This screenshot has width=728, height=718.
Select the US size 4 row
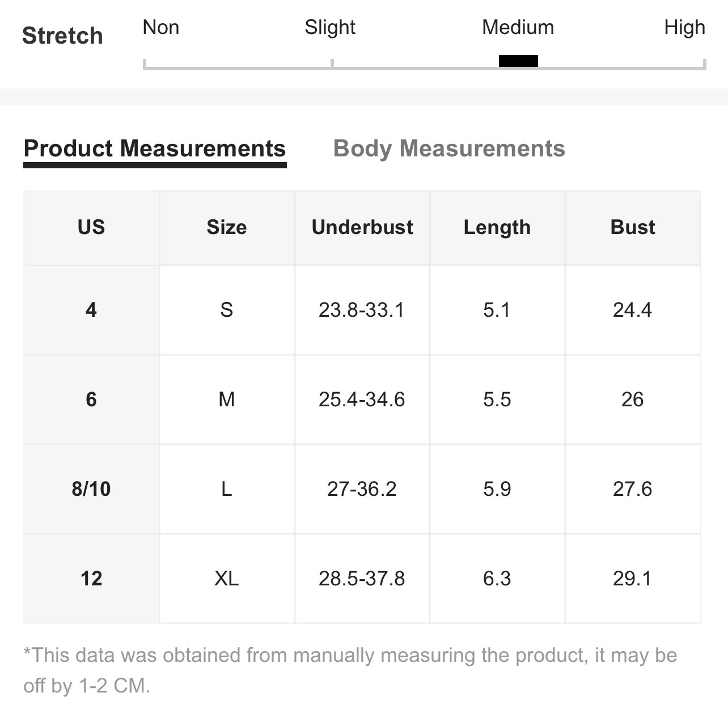(362, 310)
